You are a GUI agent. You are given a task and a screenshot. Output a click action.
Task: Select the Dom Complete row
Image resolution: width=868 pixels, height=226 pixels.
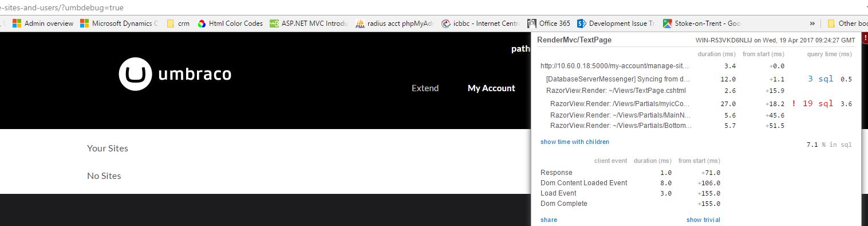click(x=630, y=204)
